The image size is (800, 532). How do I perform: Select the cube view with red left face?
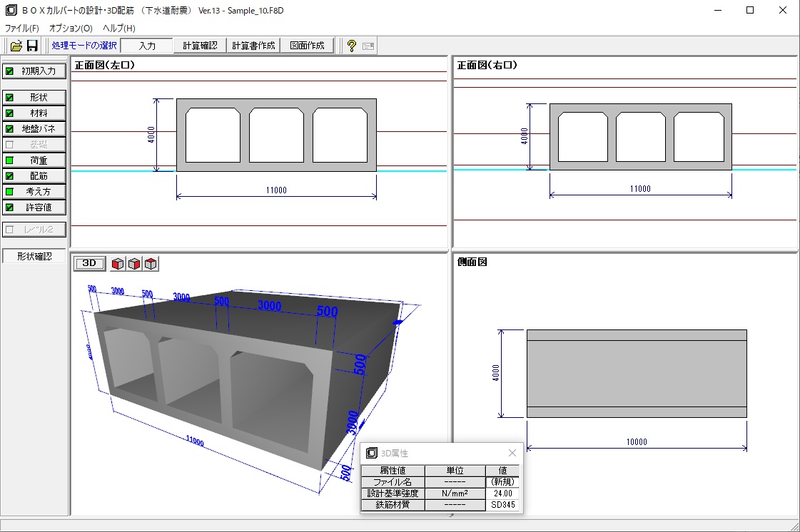(x=118, y=264)
